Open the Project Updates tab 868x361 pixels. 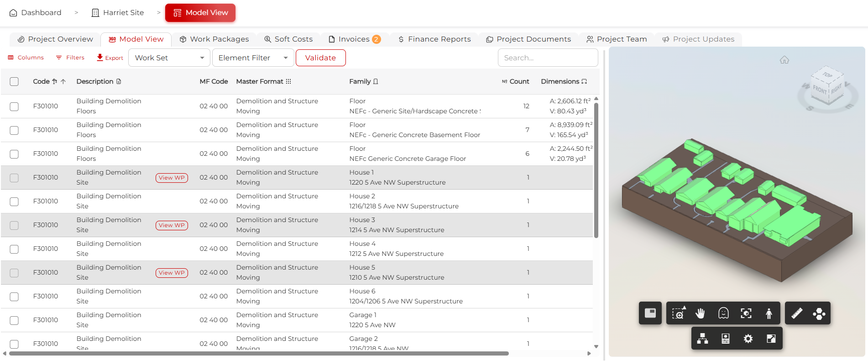[x=698, y=39]
